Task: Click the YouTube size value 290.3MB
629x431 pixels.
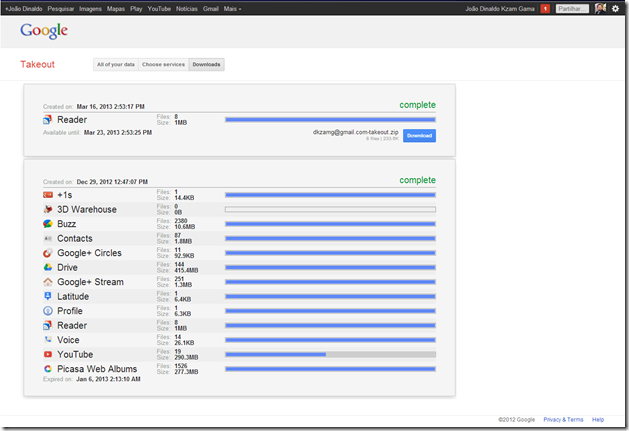Action: 186,358
